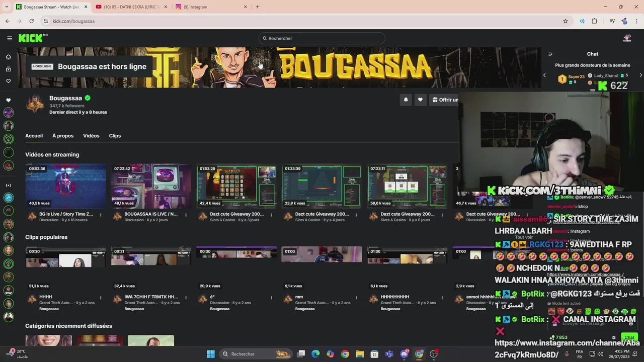This screenshot has width=644, height=362.
Task: Follow Bougassaa with the heart button
Action: tap(420, 100)
